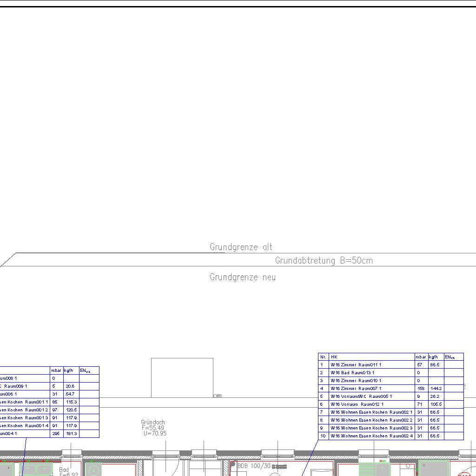Select the 'Grundabtretung B=50cm' text

tap(324, 260)
